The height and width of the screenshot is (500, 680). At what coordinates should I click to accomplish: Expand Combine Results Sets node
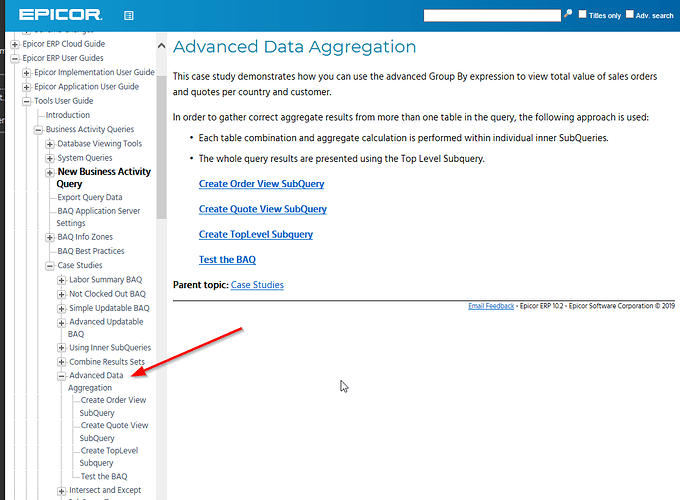click(62, 362)
